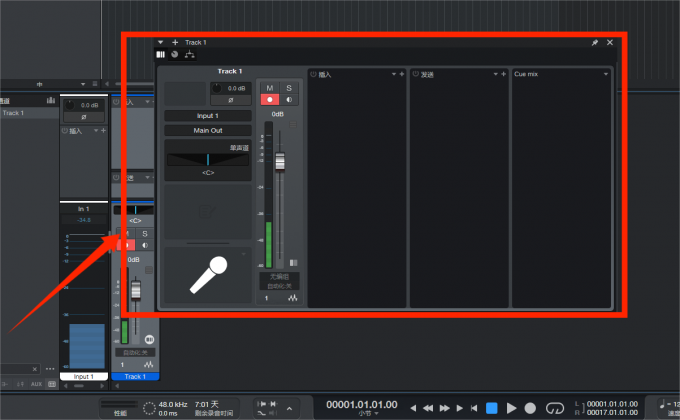Screen dimensions: 680x420
Task: Open the Input 1 input selector
Action: (208, 116)
